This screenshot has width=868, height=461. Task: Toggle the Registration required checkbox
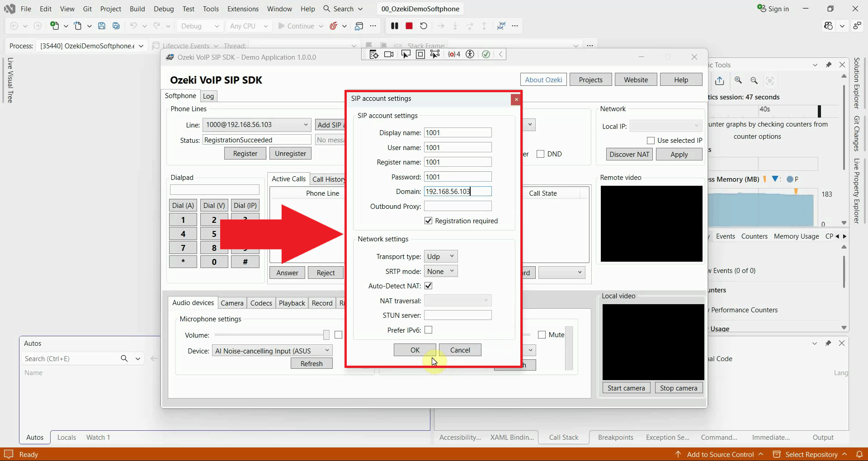(x=429, y=221)
